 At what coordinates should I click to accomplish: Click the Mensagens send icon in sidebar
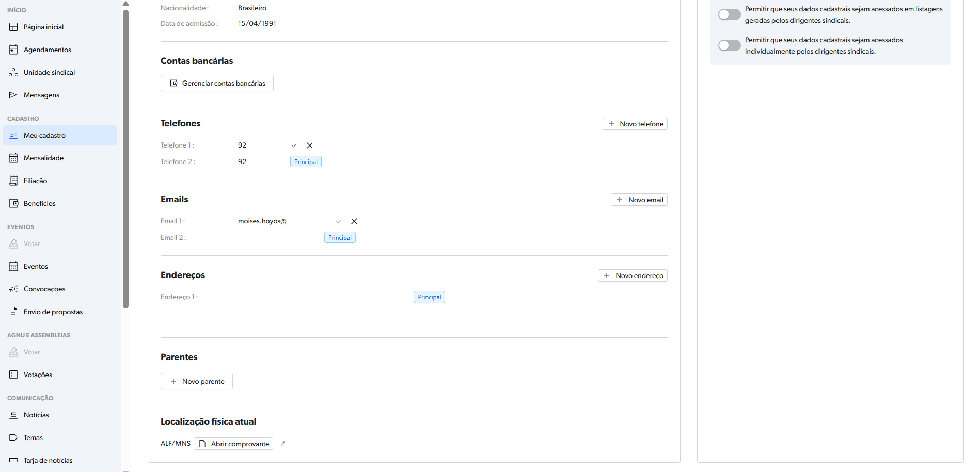pos(13,95)
